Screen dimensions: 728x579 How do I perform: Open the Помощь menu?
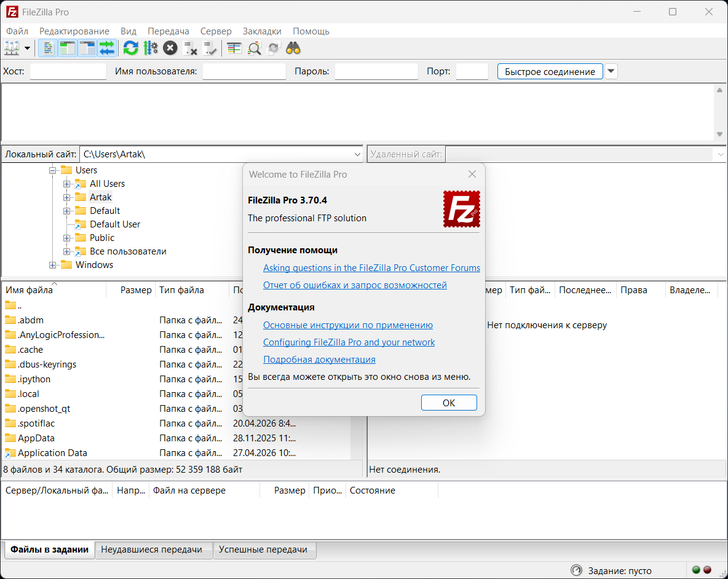click(x=311, y=31)
